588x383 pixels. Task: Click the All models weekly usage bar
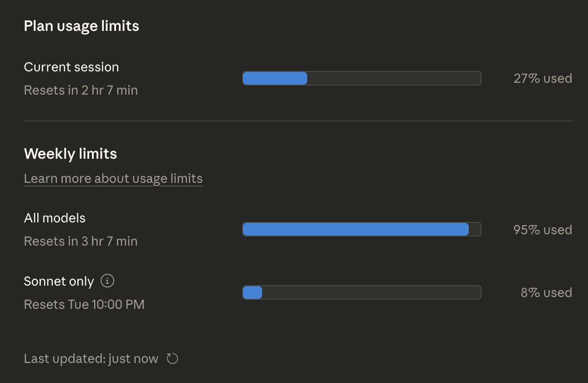(x=361, y=229)
